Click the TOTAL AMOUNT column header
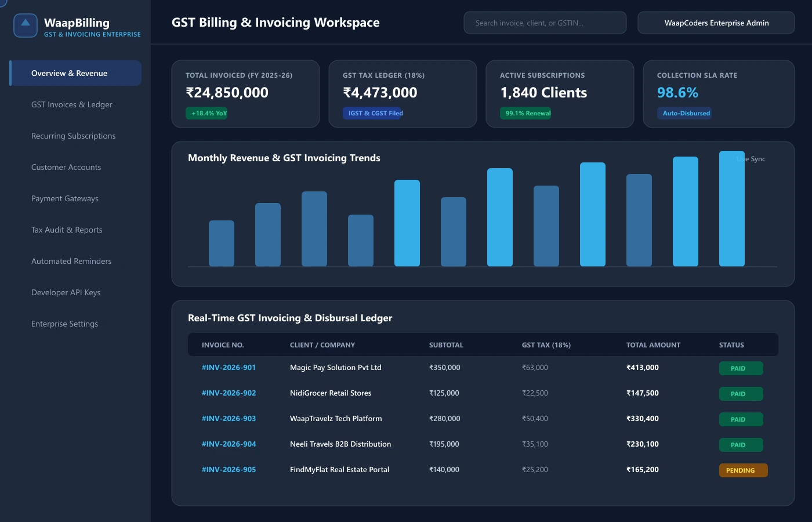Screen dimensions: 812x522 (653, 345)
